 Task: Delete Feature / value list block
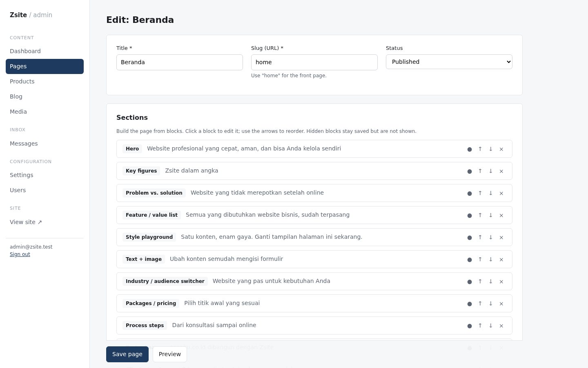tap(501, 215)
